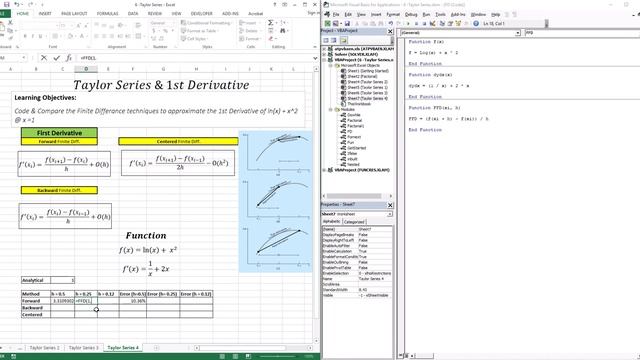Undo in the VBA editor toolbar
Viewport: 640px width, 360px height.
click(391, 24)
